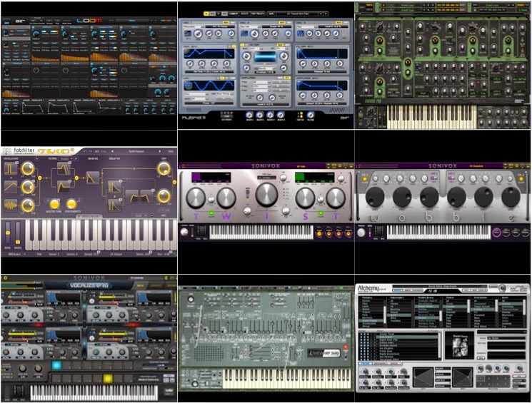Open the Filter Type dropdown on Twist
Image resolution: width=532 pixels, height=403 pixels.
(266, 178)
